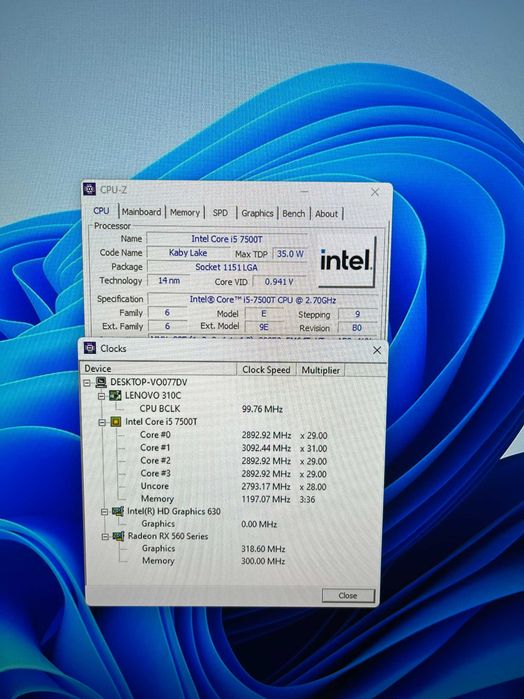Select the Intel Core i5 7500T tree item
Viewport: 524px width, 699px height.
click(x=161, y=422)
